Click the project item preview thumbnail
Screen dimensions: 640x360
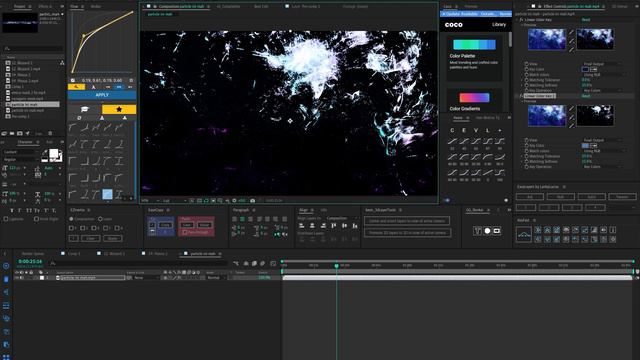click(20, 23)
